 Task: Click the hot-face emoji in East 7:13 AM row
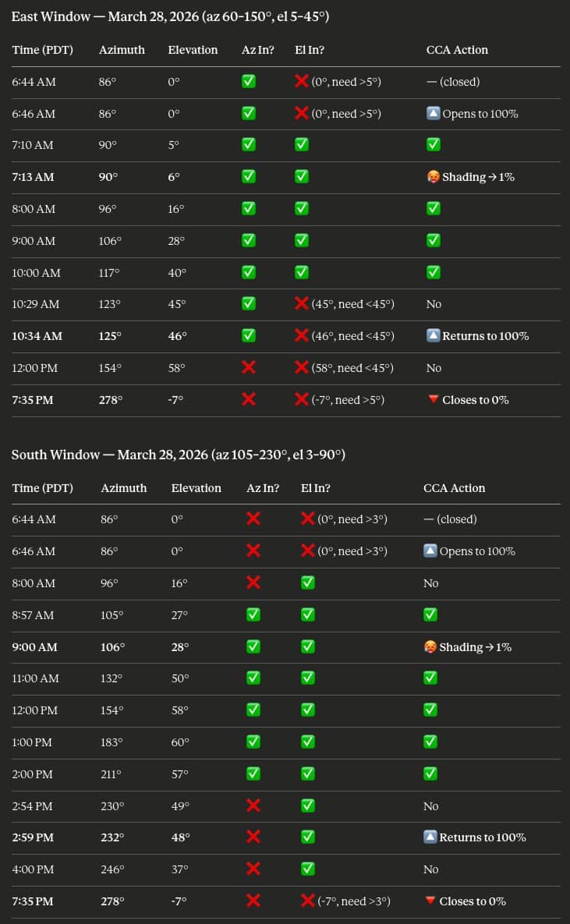pyautogui.click(x=433, y=177)
